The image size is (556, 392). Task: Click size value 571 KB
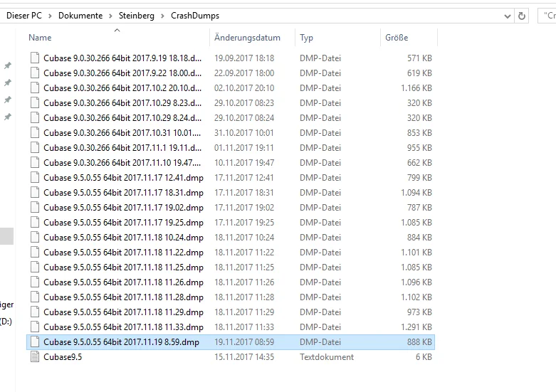click(419, 58)
